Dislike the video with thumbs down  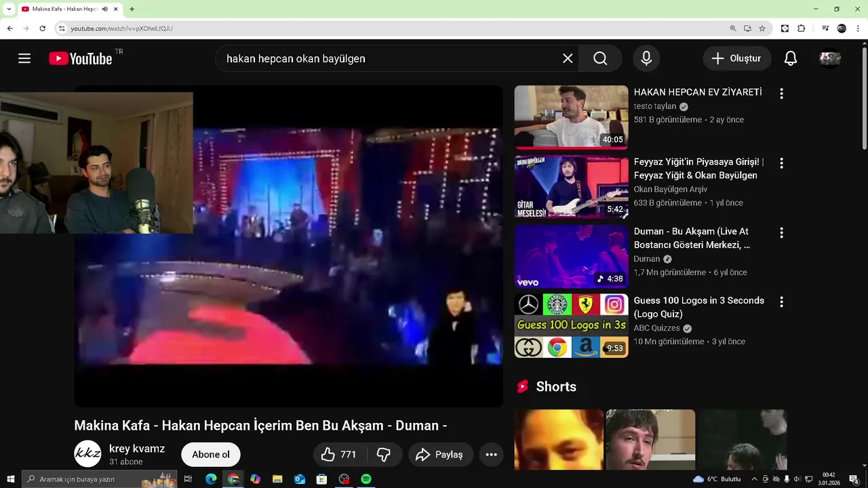[x=384, y=454]
